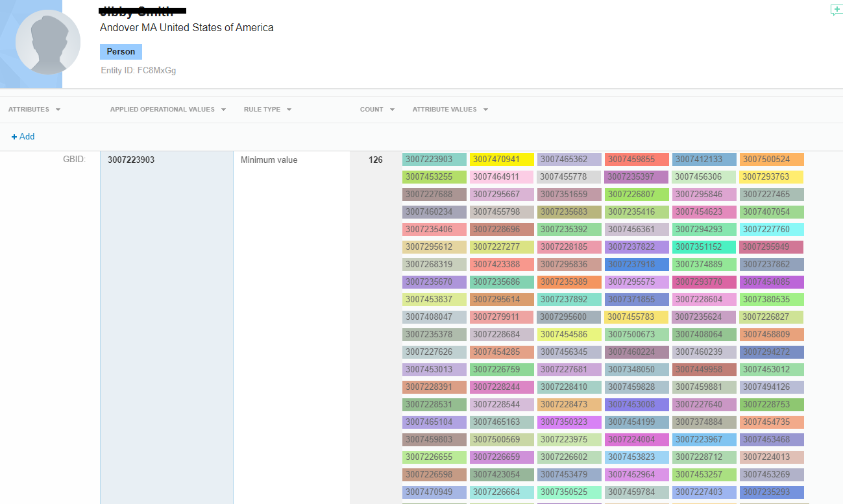Select the cyan swatch 3007227760
The height and width of the screenshot is (504, 843).
pos(772,230)
